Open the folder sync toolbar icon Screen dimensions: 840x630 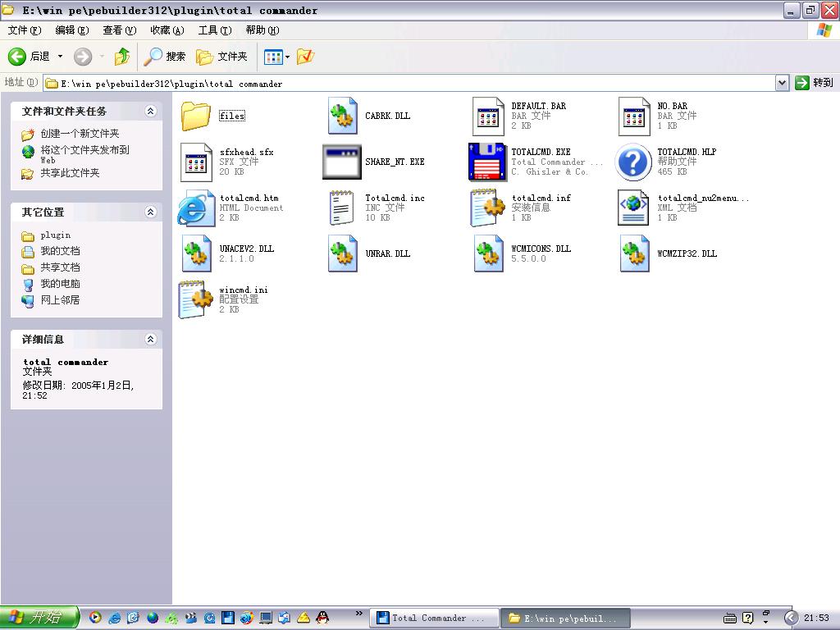305,57
